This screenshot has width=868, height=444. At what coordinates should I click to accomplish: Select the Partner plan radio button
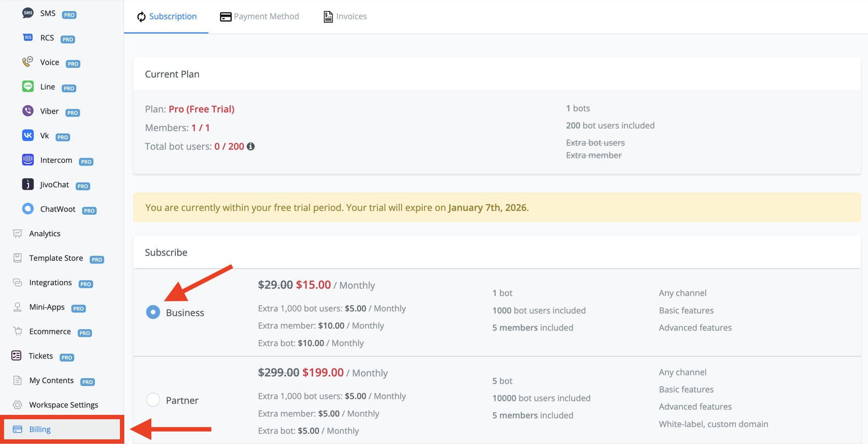pos(153,399)
